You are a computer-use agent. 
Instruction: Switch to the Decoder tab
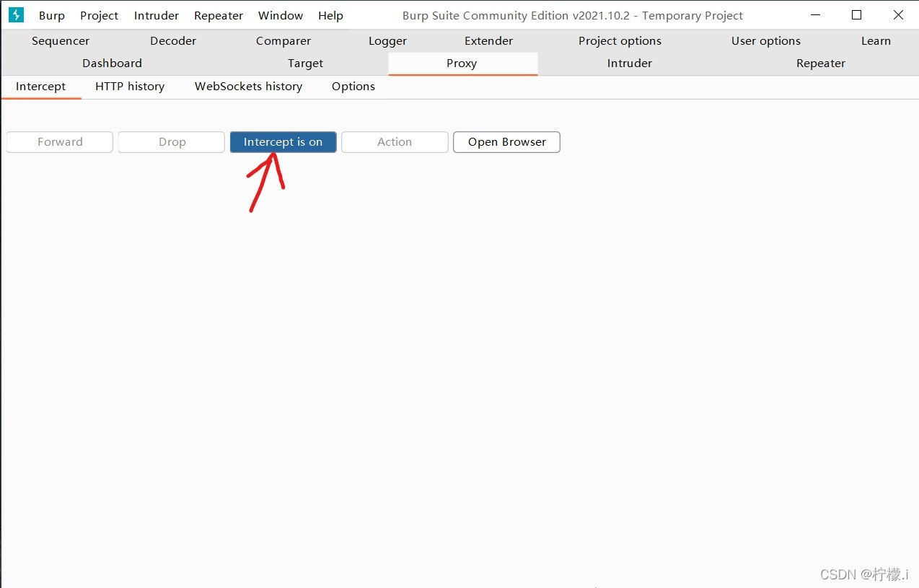[x=173, y=41]
